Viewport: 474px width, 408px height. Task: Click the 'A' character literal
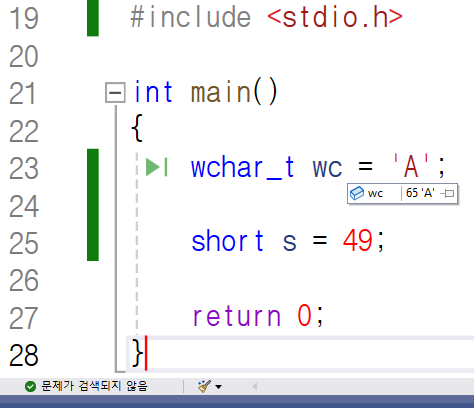pos(411,166)
